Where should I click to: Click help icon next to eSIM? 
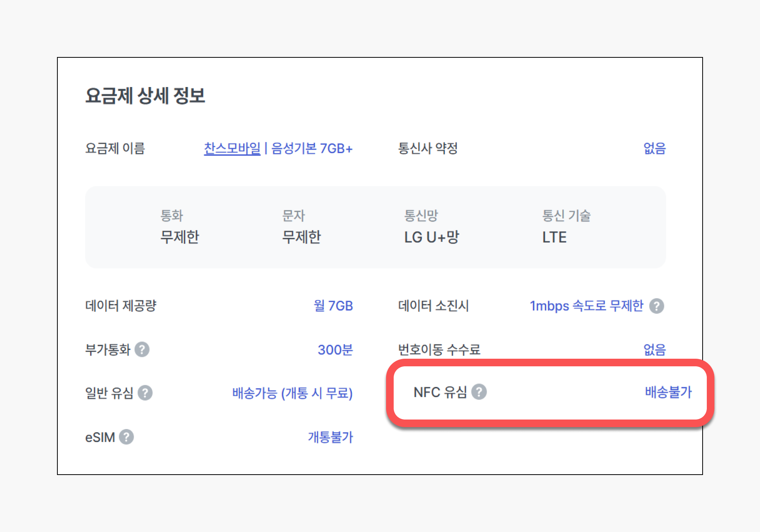pyautogui.click(x=127, y=437)
